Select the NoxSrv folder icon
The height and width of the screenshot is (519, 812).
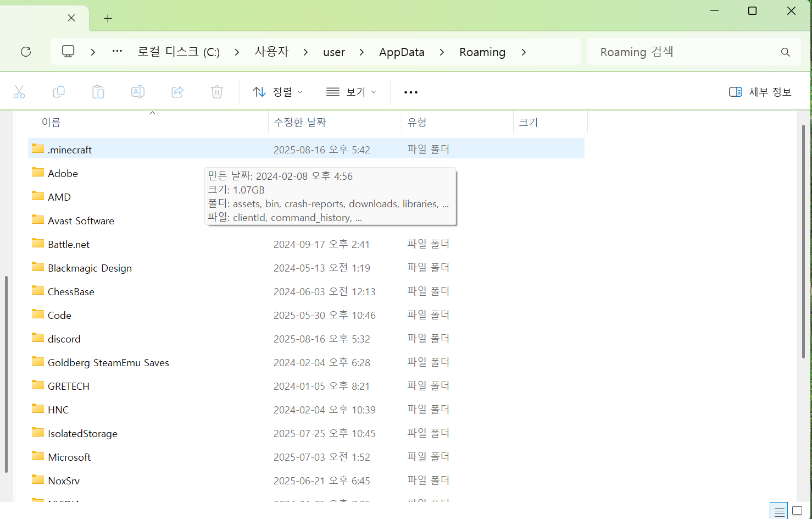38,479
